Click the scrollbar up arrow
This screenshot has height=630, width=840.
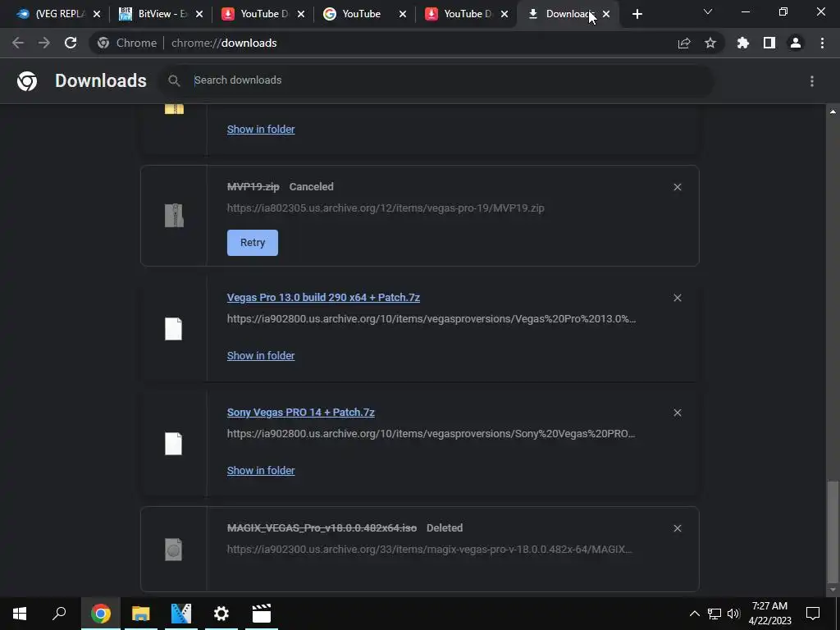[x=833, y=112]
